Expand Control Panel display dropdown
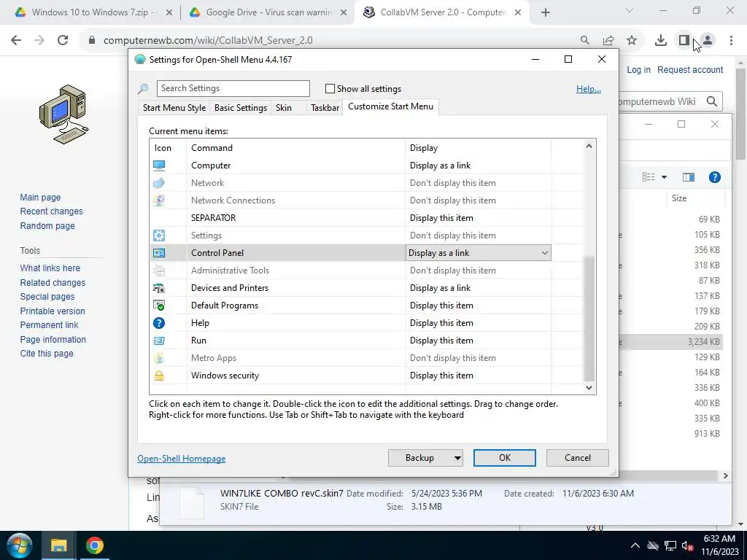This screenshot has width=747, height=560. [544, 253]
